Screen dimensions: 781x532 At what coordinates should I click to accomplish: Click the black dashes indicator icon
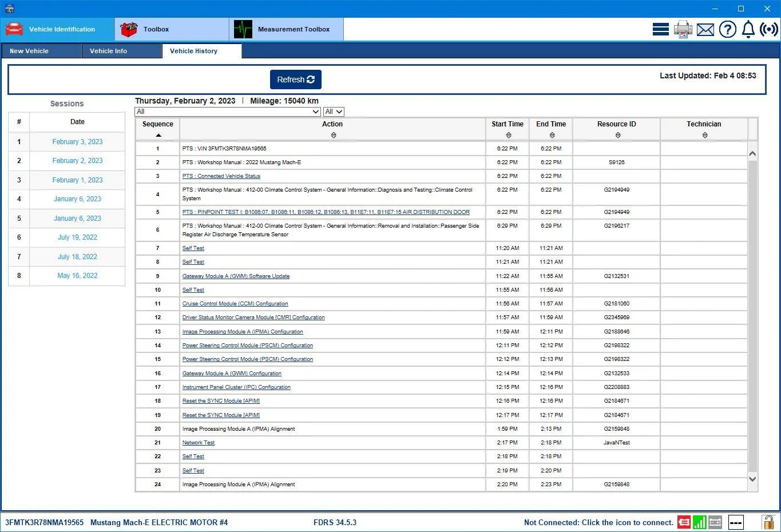coord(736,522)
